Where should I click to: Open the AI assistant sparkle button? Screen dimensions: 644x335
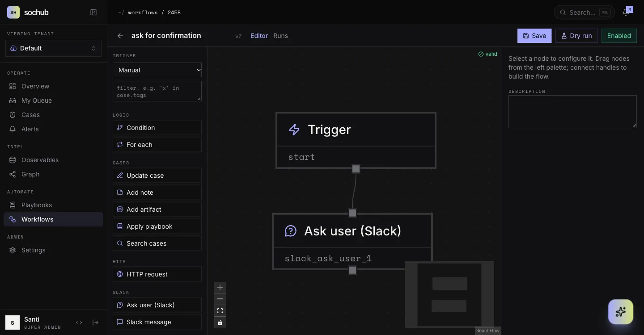click(x=621, y=312)
